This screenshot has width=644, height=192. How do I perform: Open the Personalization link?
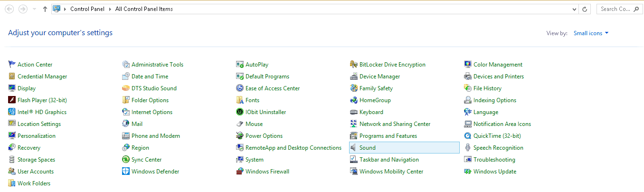point(37,136)
